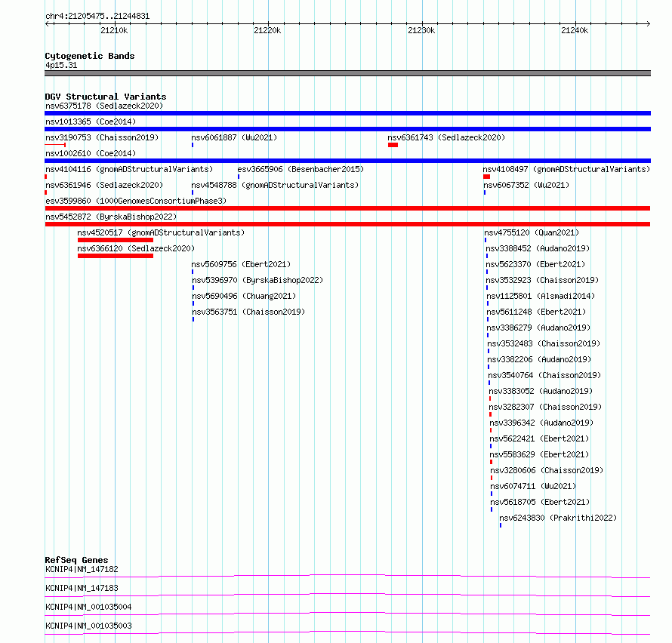Open nsv6074711 (Wu2021) label
Screen dimensions: 672x643
pos(533,486)
